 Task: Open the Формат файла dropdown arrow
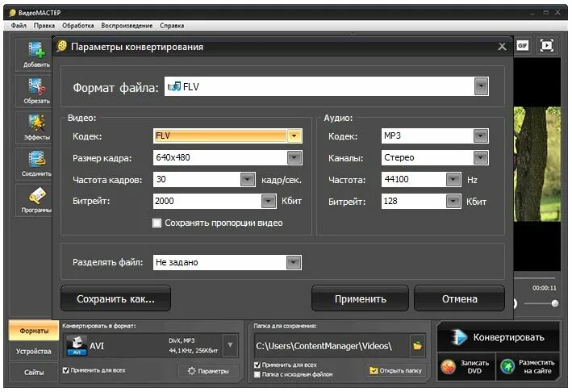point(481,86)
